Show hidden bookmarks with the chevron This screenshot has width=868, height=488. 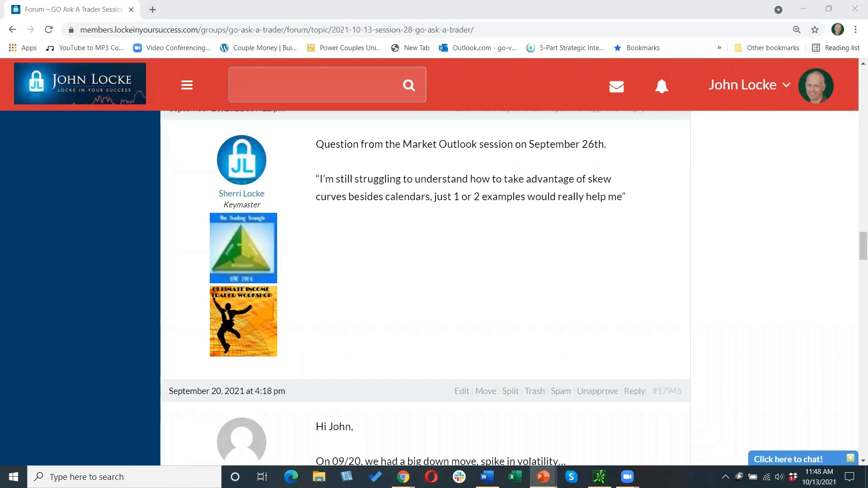pyautogui.click(x=719, y=48)
